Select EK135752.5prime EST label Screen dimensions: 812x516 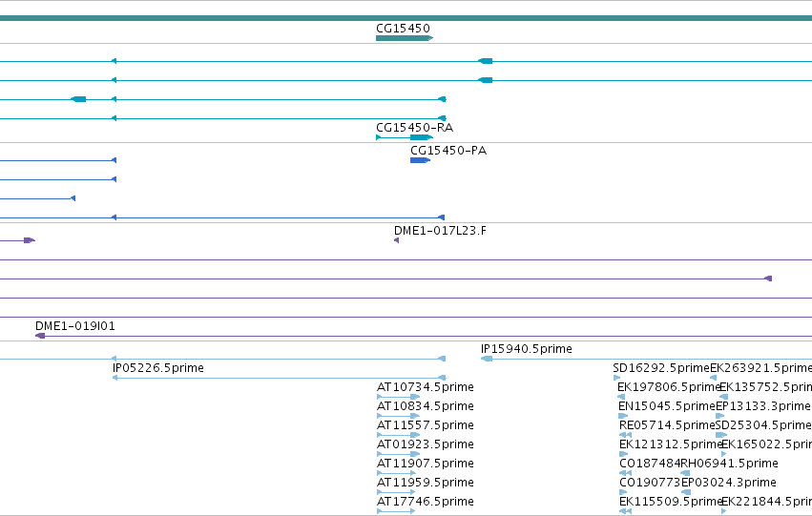pos(766,387)
